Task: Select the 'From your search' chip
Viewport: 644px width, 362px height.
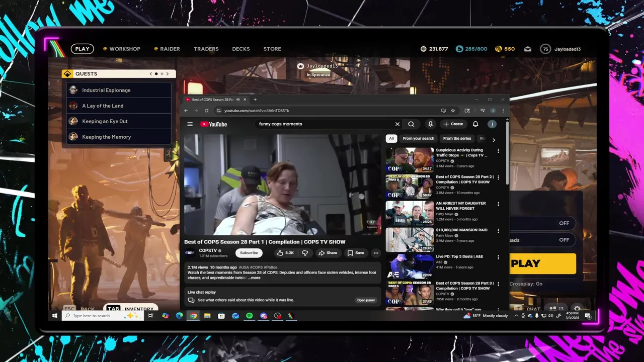Action: pos(418,139)
